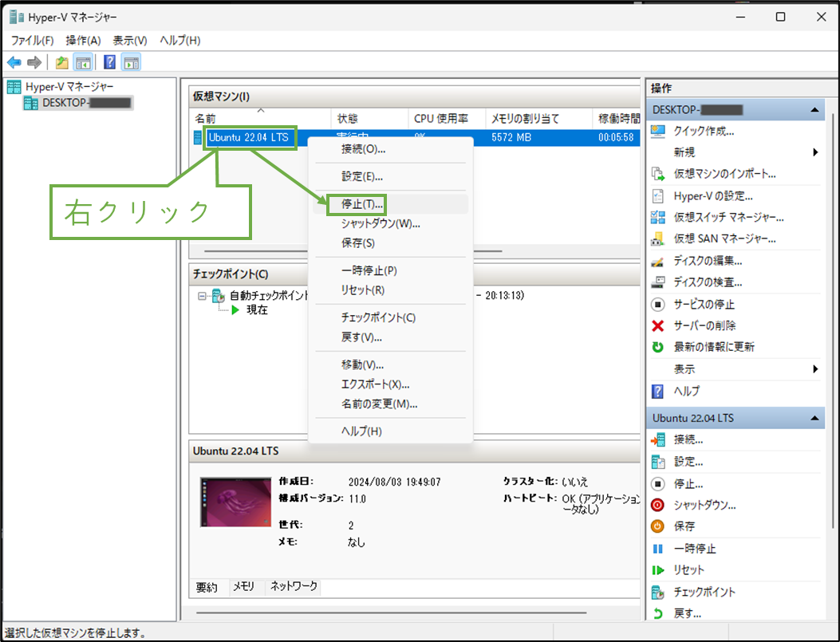
Task: Click the VM Settings icon under Ubuntu actions
Action: click(x=658, y=462)
